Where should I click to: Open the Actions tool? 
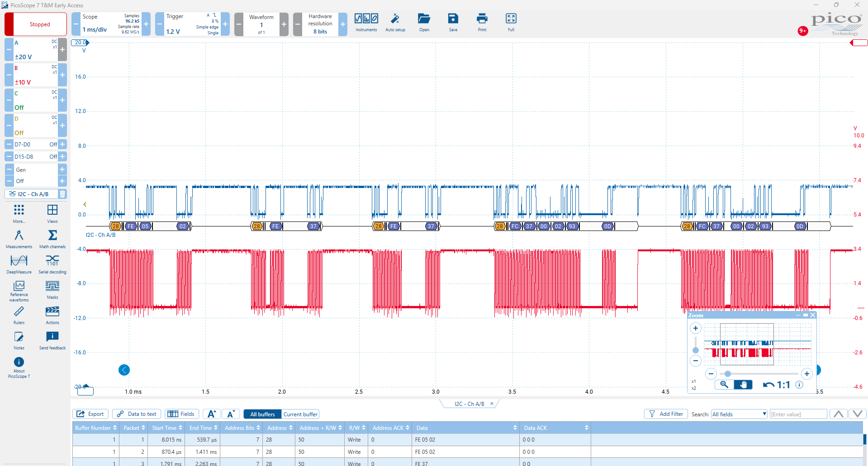52,315
